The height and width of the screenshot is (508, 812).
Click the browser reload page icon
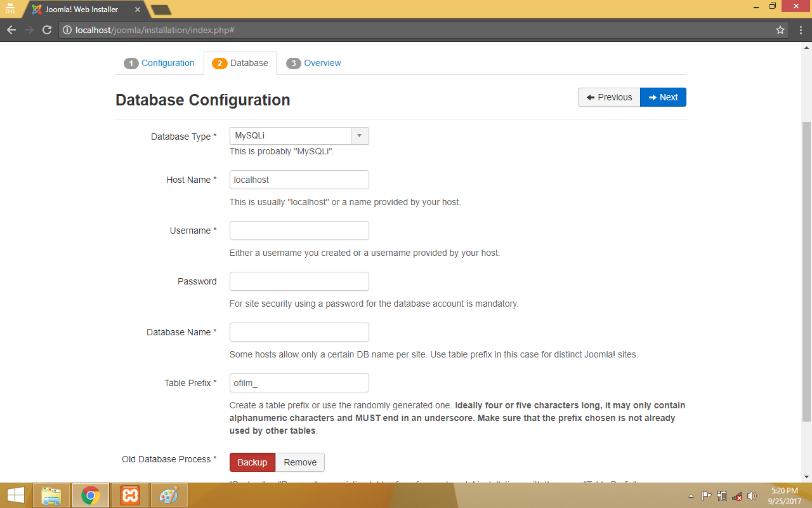[x=46, y=30]
